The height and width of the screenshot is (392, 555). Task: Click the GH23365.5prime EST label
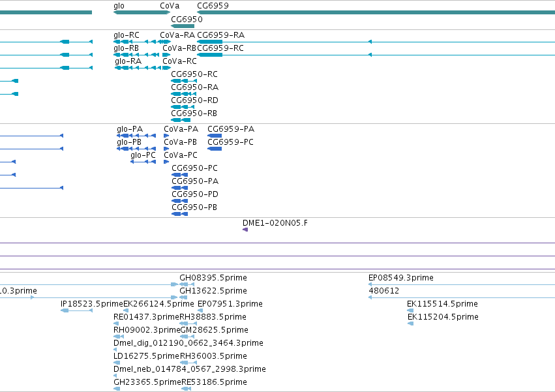click(147, 382)
